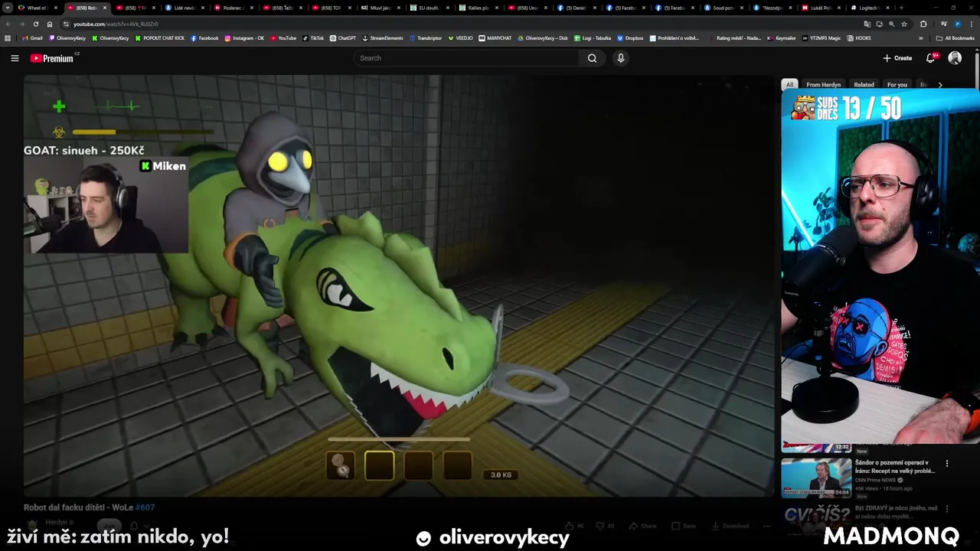Open the YT2MP3 Magic bookmark
Image resolution: width=980 pixels, height=551 pixels.
pyautogui.click(x=822, y=37)
